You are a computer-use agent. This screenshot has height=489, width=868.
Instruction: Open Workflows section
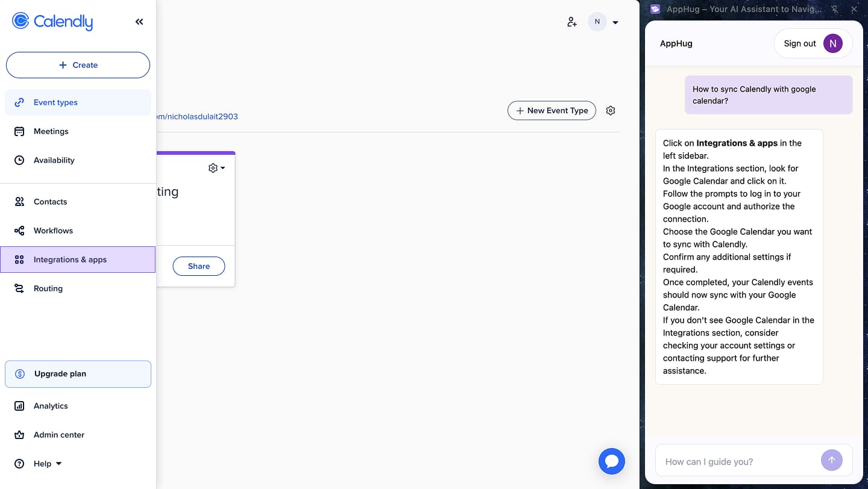point(78,231)
